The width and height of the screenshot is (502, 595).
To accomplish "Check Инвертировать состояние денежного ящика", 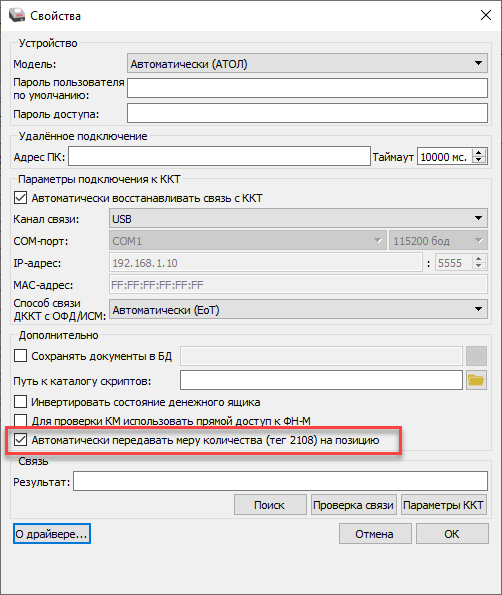I will (20, 401).
